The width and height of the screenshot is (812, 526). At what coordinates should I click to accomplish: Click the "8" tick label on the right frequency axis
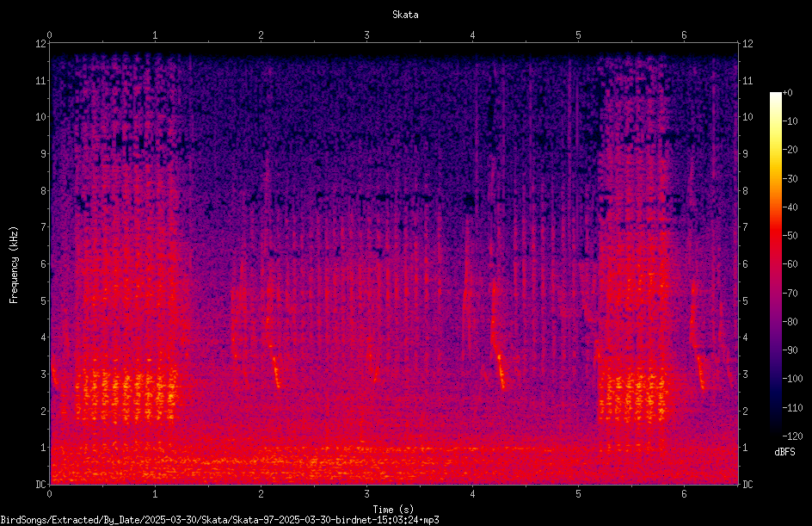tap(745, 191)
